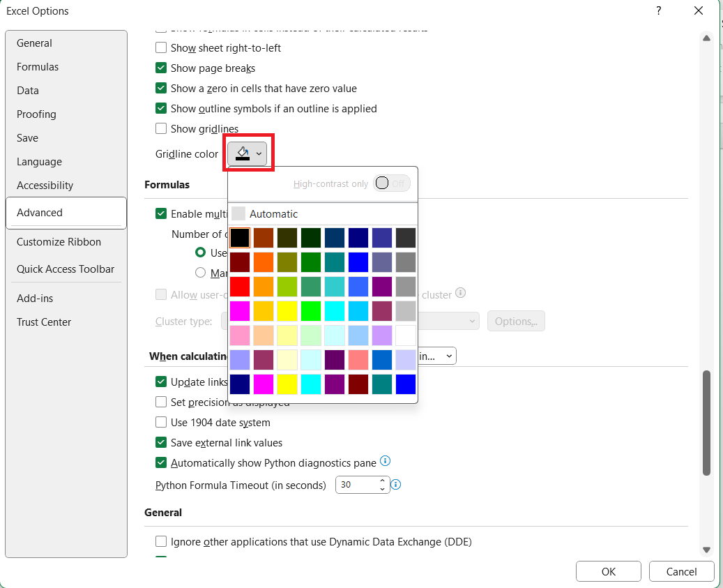Increase Python Formula Timeout stepper up
Image resolution: width=723 pixels, height=588 pixels.
coord(382,481)
